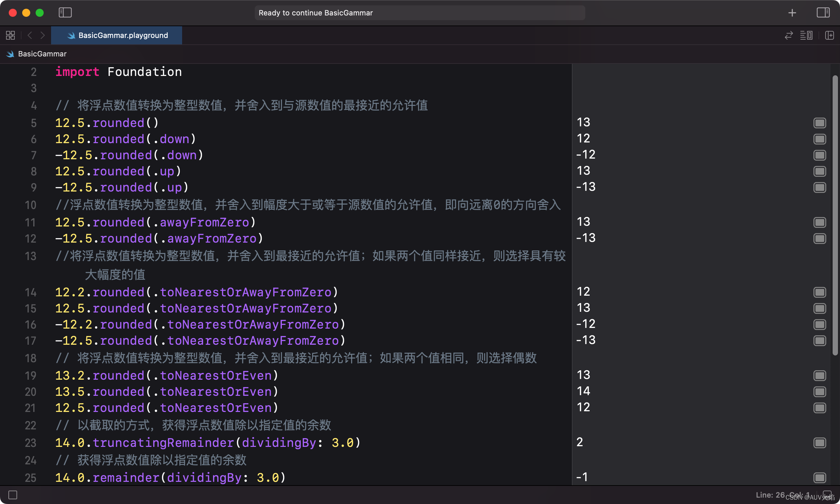Viewport: 840px width, 504px height.
Task: Open the adjust editor options menu
Action: click(806, 35)
